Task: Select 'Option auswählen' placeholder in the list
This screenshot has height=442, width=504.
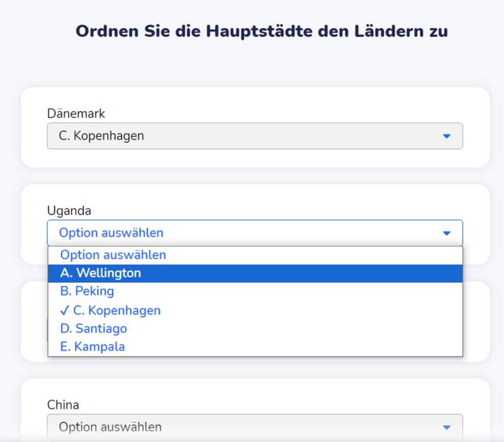Action: pos(113,255)
